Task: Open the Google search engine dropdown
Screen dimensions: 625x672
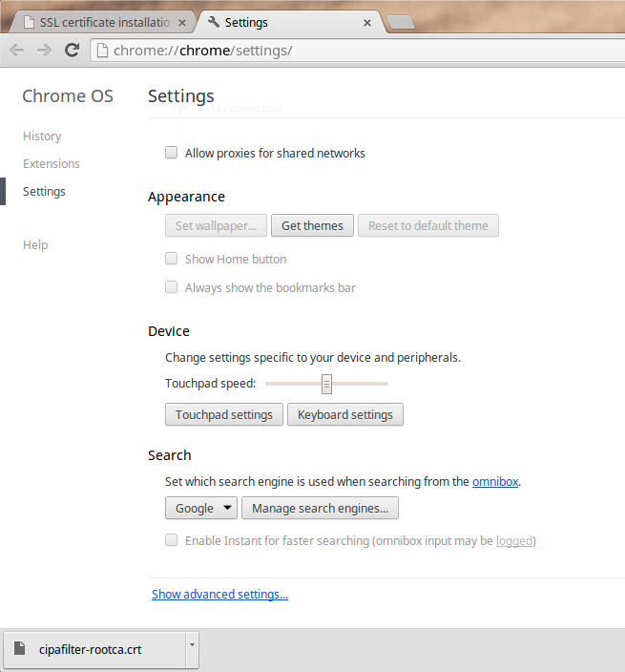Action: tap(201, 508)
